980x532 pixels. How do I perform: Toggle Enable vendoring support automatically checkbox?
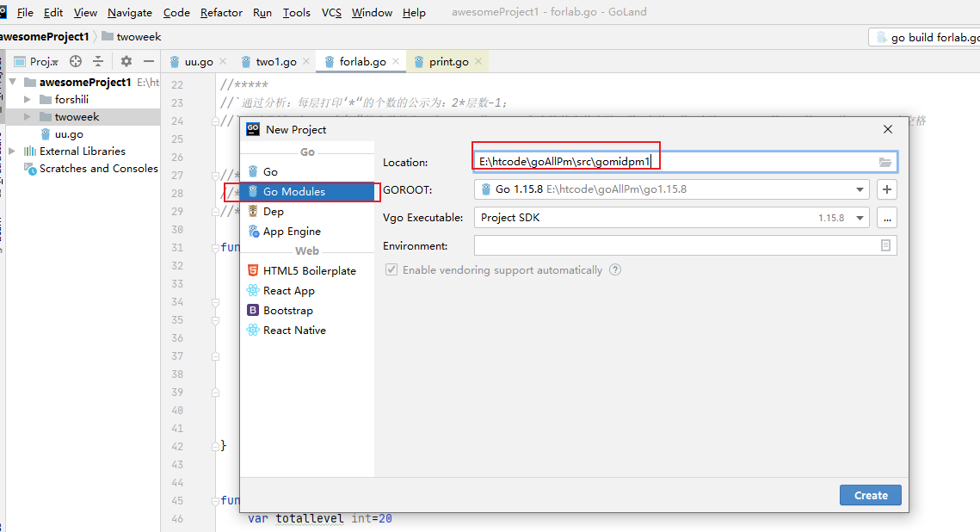[391, 269]
